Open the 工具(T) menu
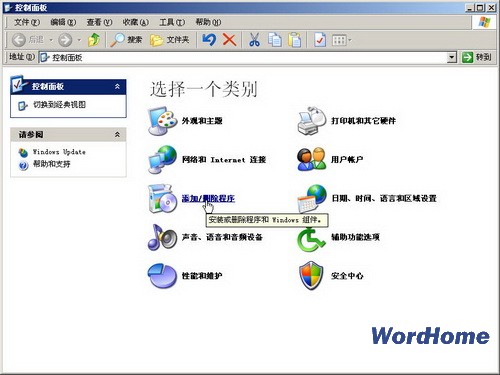This screenshot has width=500, height=375. [172, 22]
